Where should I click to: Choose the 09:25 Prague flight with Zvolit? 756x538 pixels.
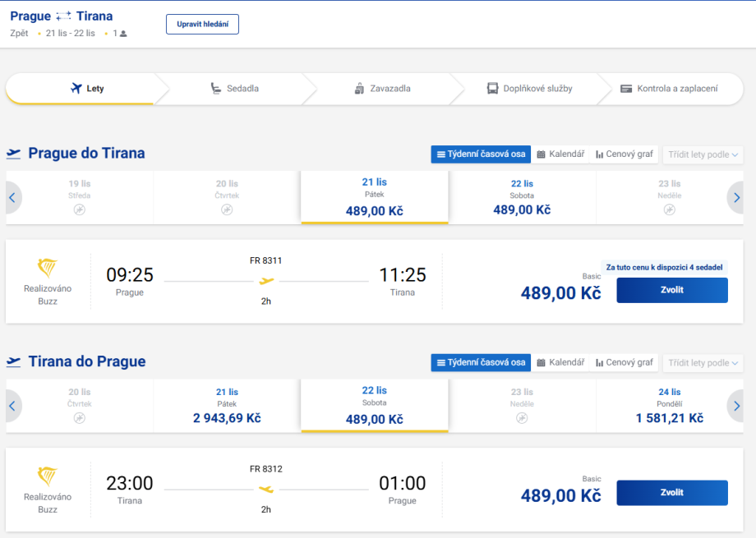coord(671,290)
